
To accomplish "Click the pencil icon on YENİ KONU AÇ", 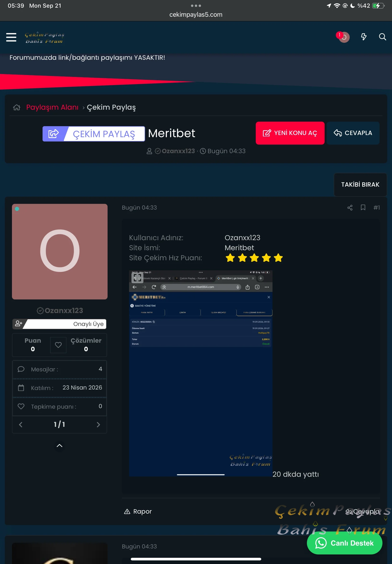I will pos(267,133).
